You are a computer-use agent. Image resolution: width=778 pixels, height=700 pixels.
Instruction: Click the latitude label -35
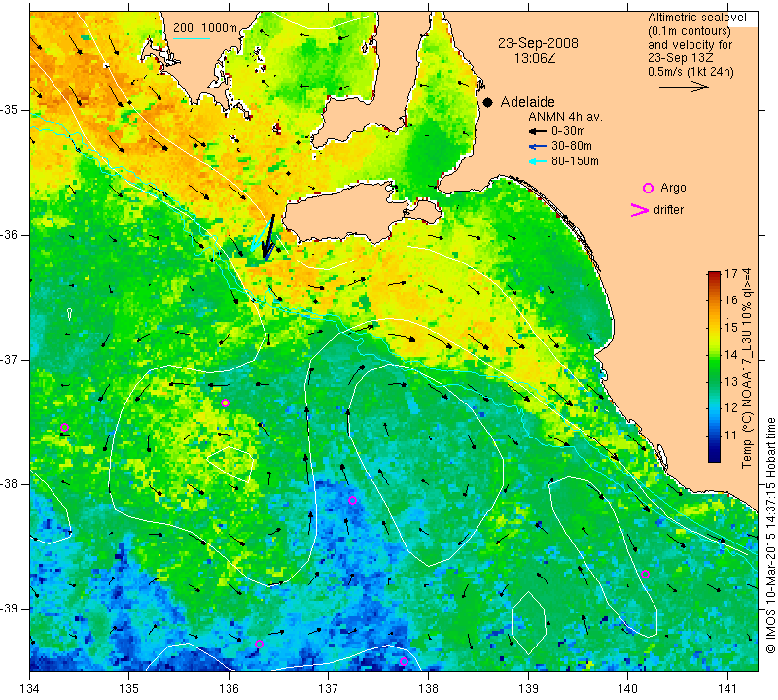coord(10,110)
